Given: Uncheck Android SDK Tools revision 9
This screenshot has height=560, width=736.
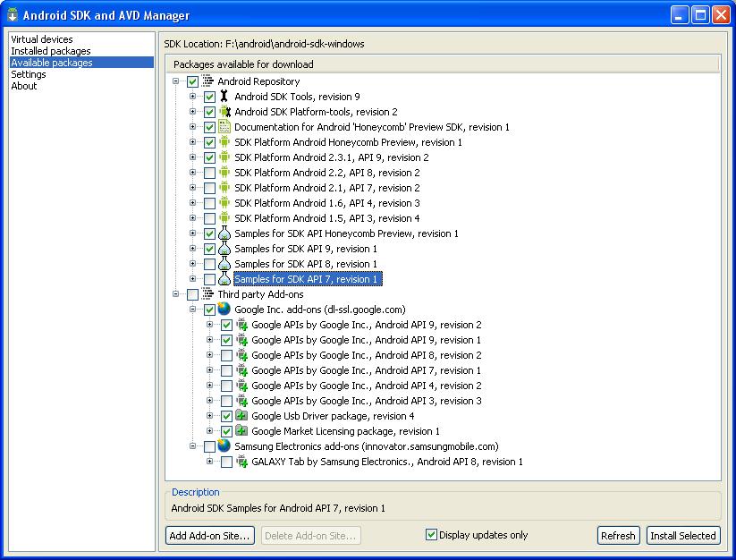Looking at the screenshot, I should (x=209, y=98).
